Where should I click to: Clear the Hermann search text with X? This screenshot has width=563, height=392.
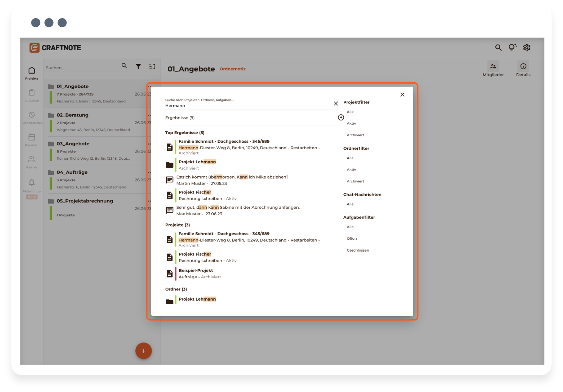tap(335, 103)
